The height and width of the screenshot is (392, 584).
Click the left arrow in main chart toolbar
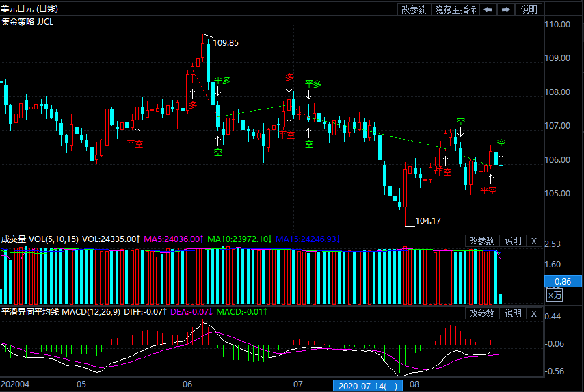[x=488, y=10]
